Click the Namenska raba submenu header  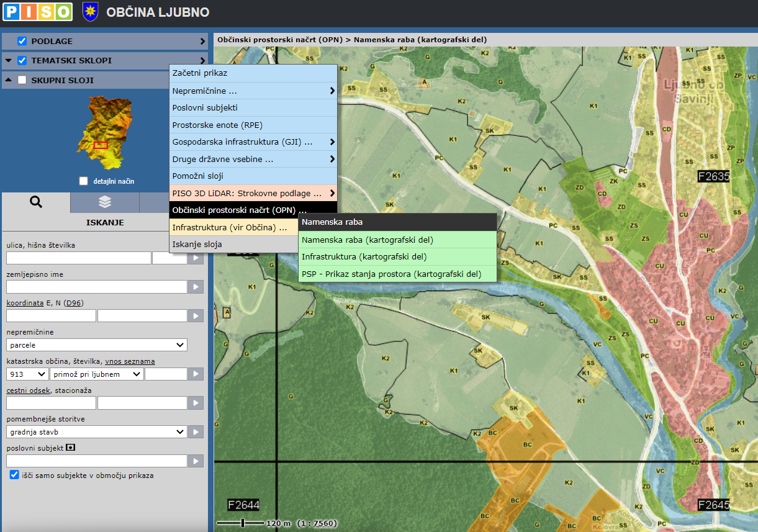coord(397,222)
